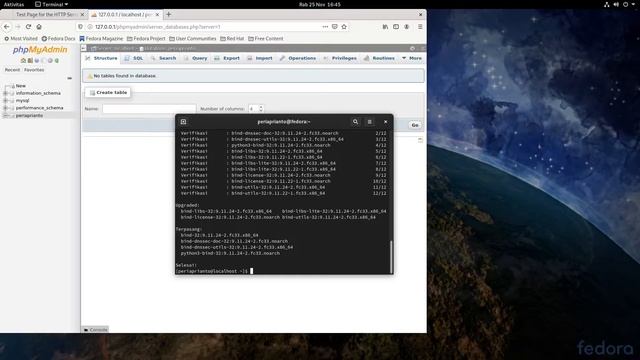Open the Firefox hamburger menu

click(420, 27)
